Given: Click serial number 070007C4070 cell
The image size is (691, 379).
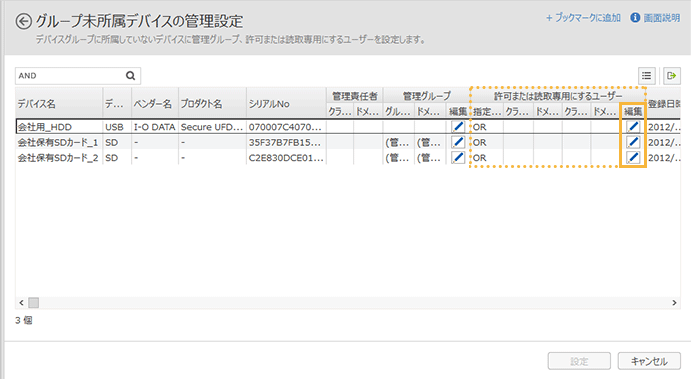Looking at the screenshot, I should point(286,127).
